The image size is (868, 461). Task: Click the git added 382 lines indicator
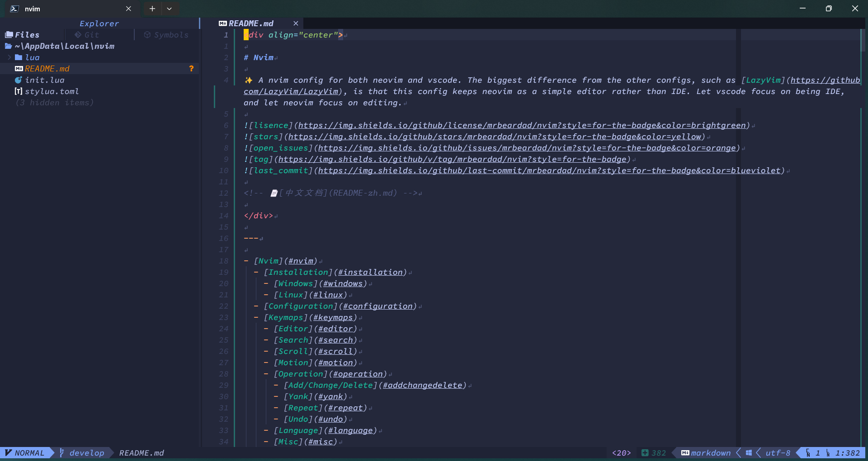pyautogui.click(x=654, y=453)
